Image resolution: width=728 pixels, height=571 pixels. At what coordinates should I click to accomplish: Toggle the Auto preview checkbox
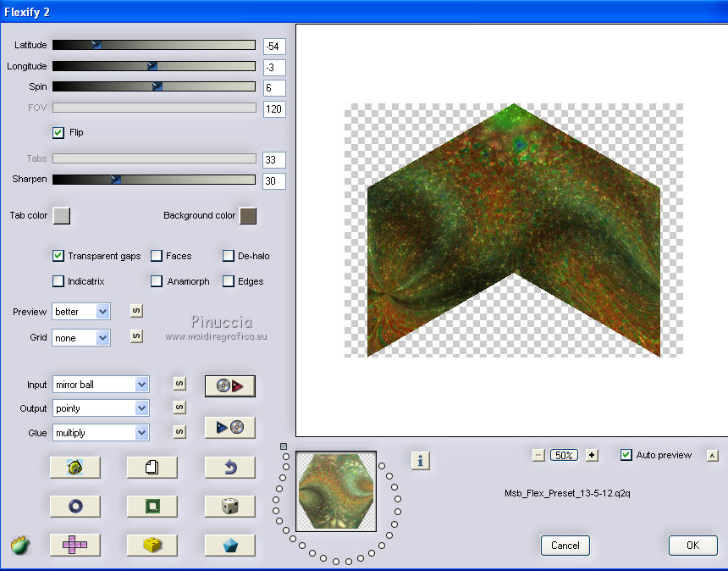coord(626,455)
